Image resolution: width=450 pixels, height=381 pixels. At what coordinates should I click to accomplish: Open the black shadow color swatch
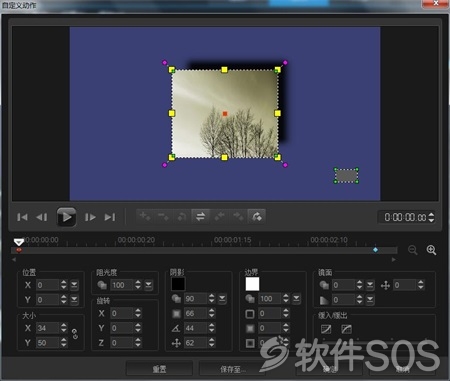point(178,284)
